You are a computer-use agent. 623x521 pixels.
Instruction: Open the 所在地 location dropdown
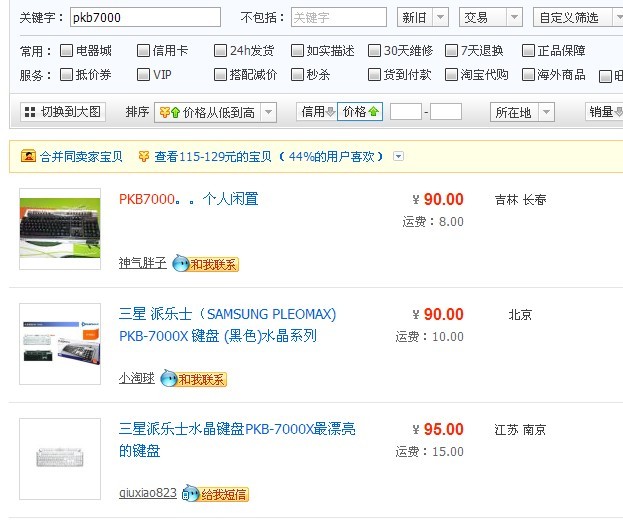click(x=522, y=112)
